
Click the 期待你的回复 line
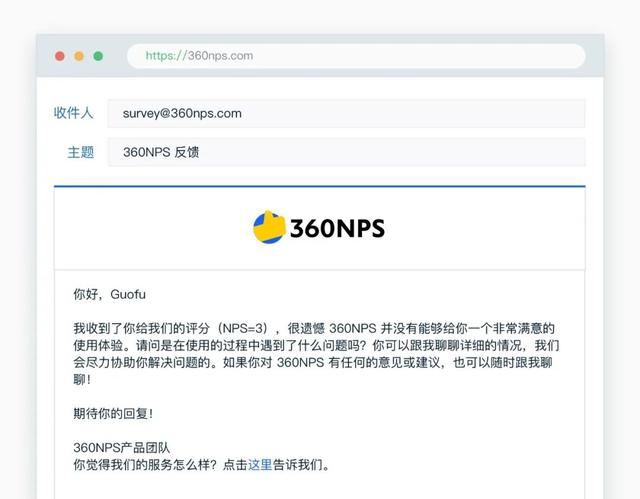point(113,413)
